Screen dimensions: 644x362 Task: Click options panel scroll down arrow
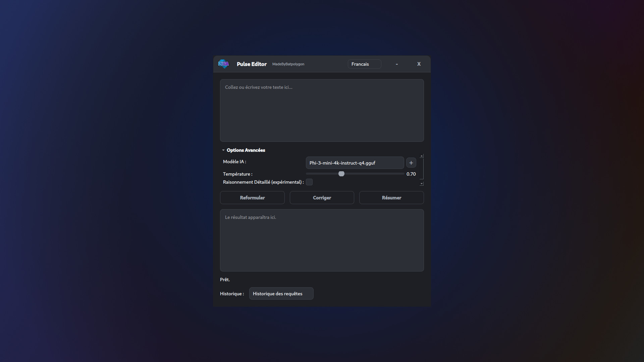[x=422, y=184]
